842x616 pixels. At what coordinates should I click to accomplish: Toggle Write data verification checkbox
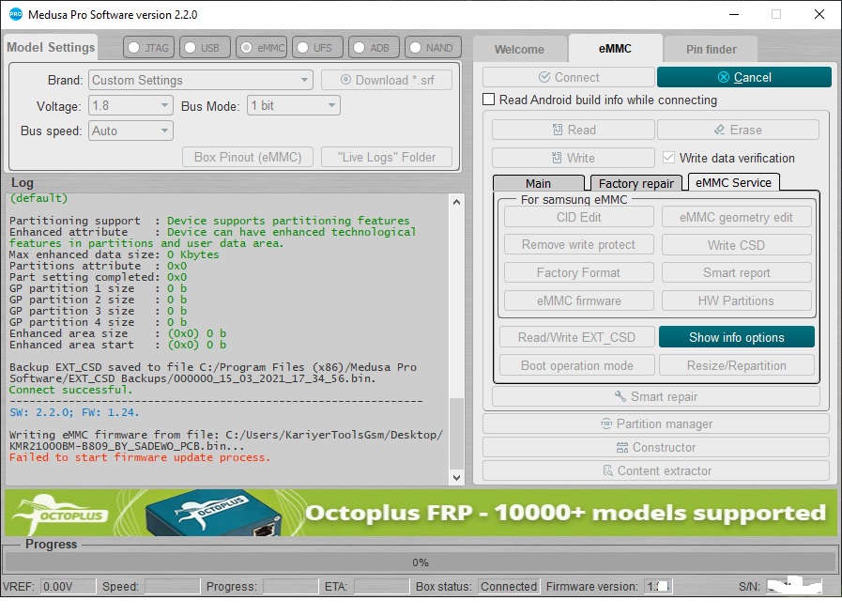pyautogui.click(x=668, y=158)
